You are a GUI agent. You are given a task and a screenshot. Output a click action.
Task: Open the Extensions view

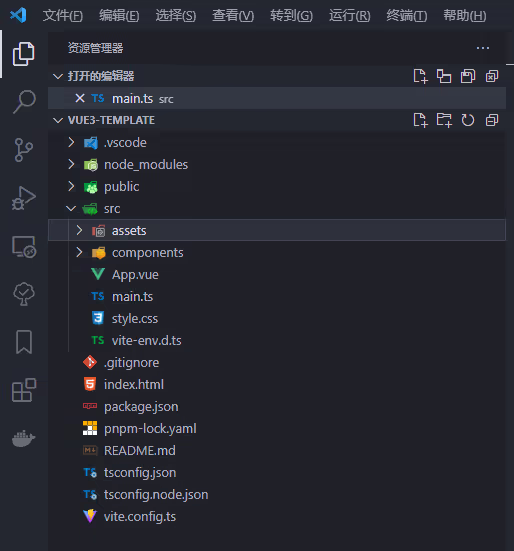24,390
